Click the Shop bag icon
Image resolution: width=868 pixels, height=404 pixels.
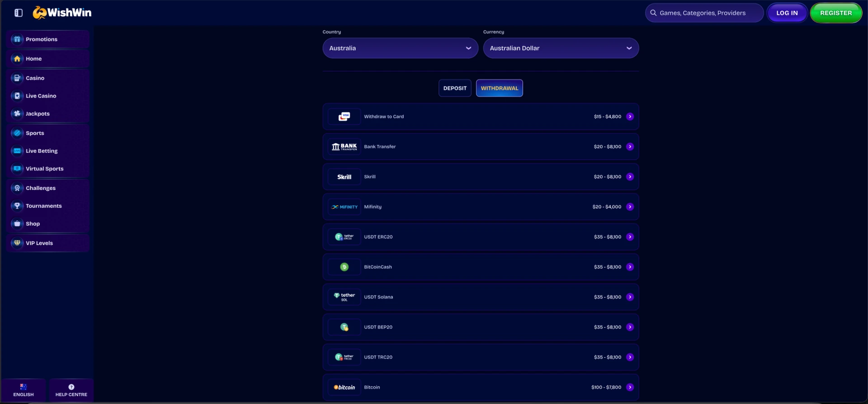point(17,223)
